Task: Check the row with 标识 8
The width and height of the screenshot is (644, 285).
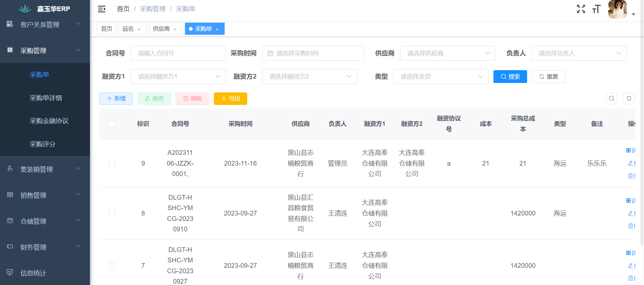Action: tap(112, 213)
